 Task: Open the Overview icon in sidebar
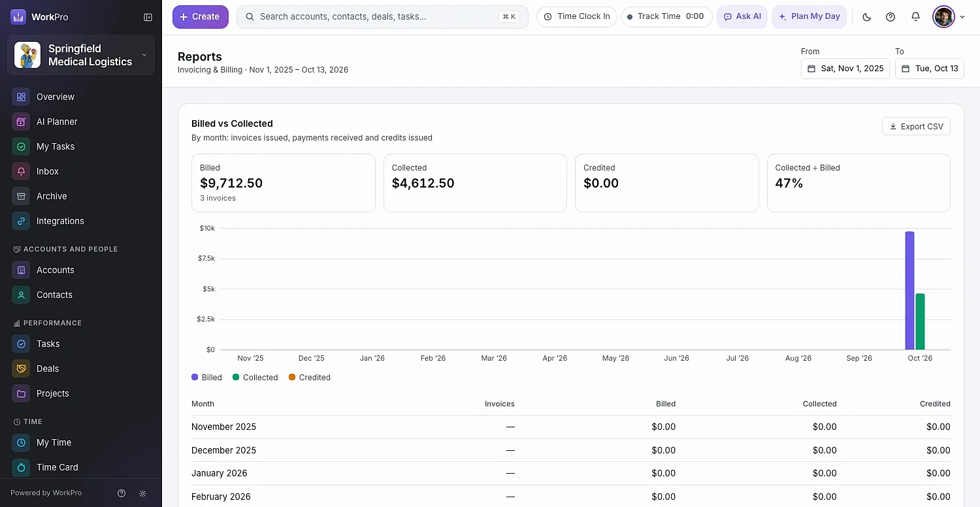pyautogui.click(x=21, y=97)
